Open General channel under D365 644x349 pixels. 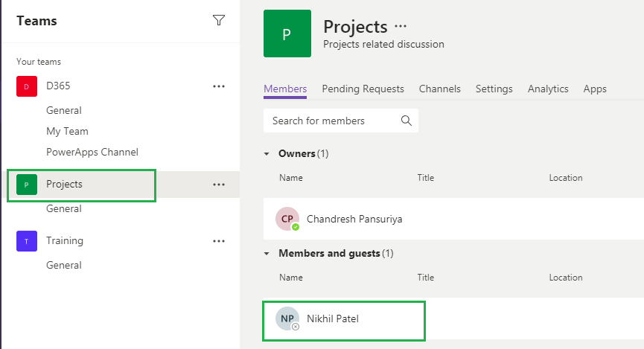point(64,110)
